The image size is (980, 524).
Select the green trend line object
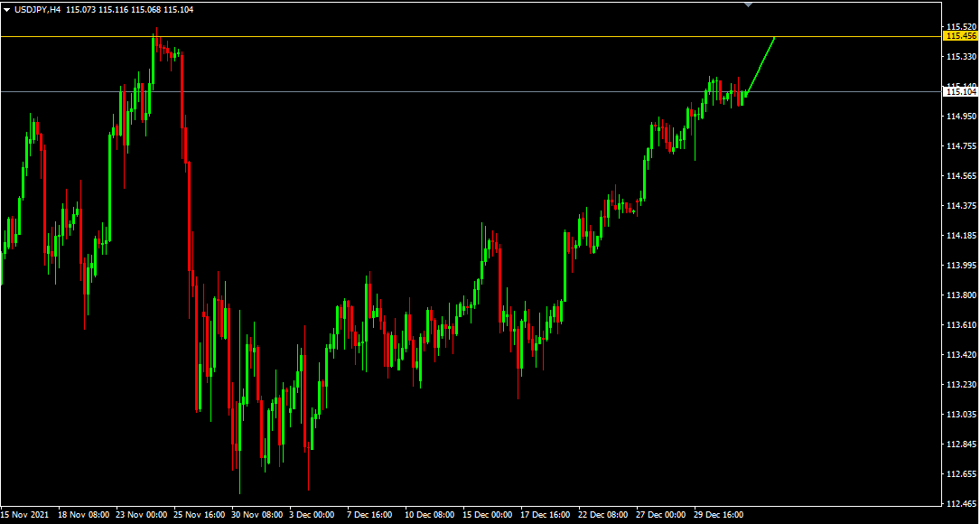pos(760,65)
